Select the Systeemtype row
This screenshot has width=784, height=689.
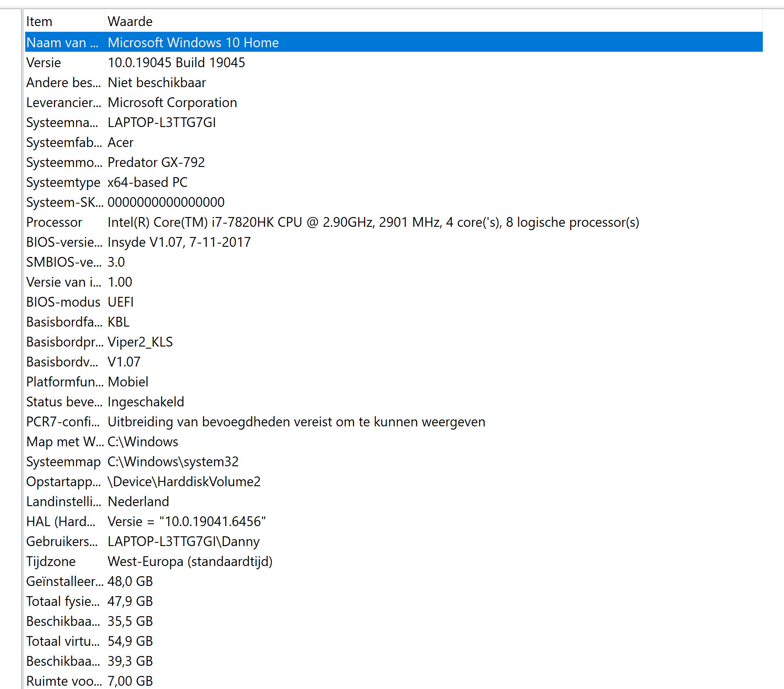coord(394,182)
